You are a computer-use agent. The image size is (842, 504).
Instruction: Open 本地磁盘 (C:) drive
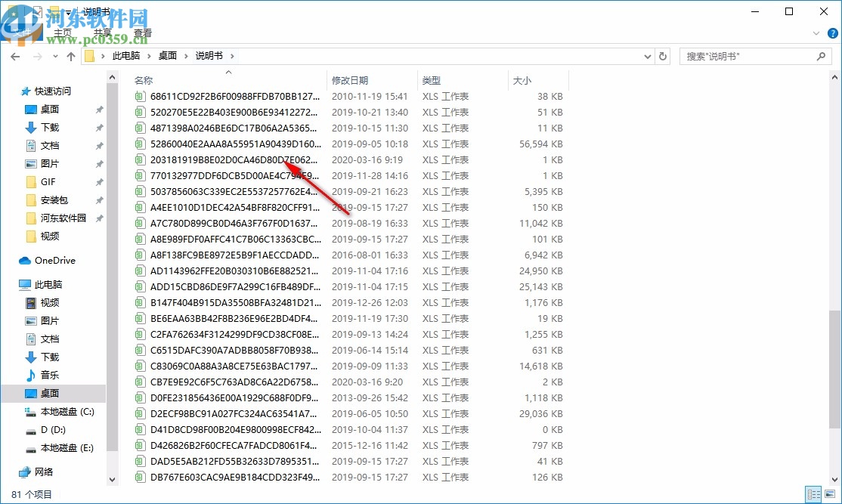tap(68, 412)
